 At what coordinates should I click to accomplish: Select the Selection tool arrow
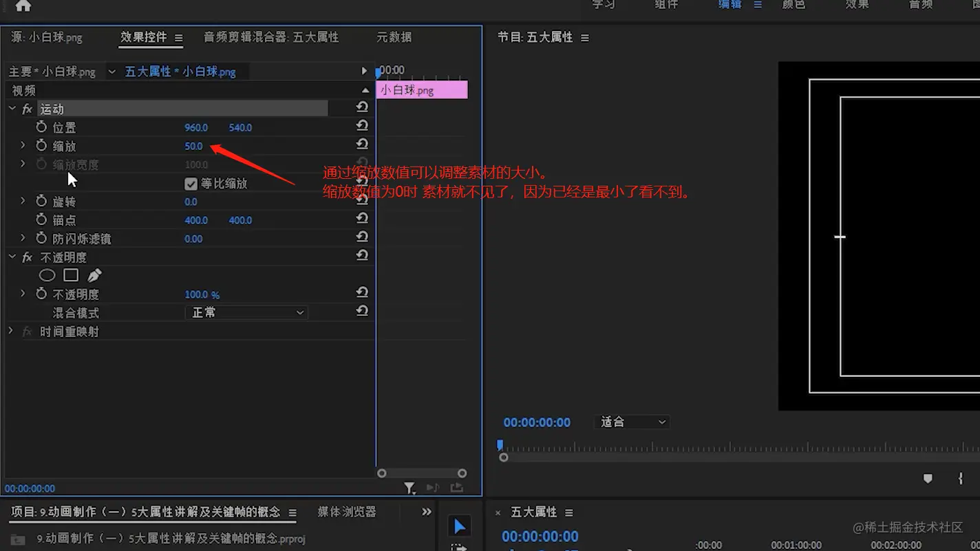tap(459, 526)
